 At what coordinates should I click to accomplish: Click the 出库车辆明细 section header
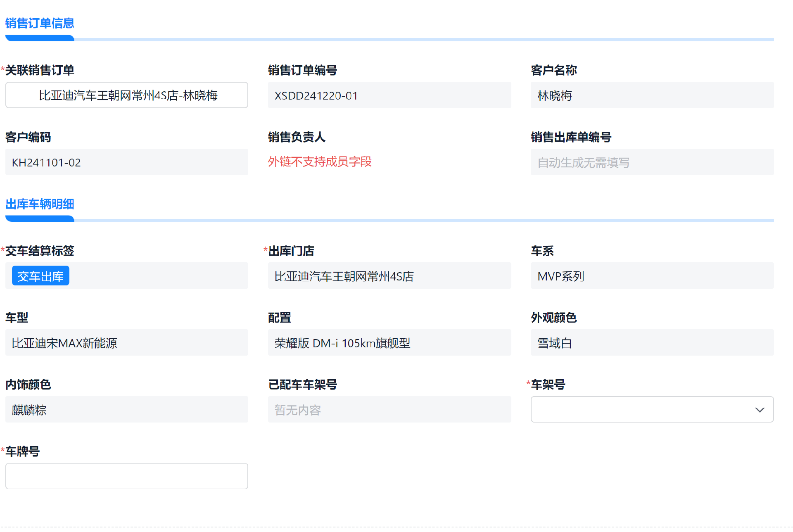pos(40,204)
